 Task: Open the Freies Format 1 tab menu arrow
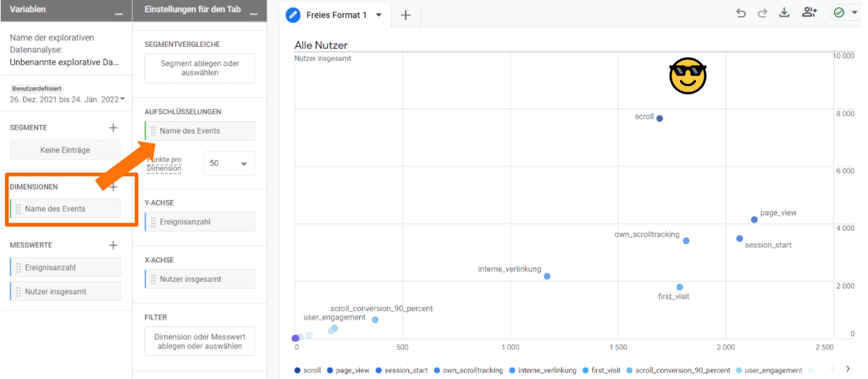pos(379,15)
